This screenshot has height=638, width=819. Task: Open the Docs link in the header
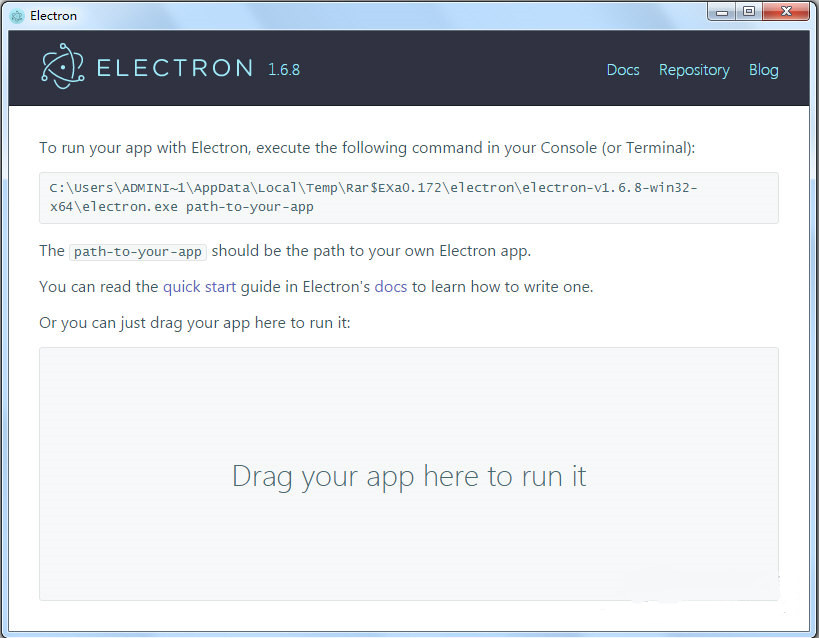(x=623, y=70)
